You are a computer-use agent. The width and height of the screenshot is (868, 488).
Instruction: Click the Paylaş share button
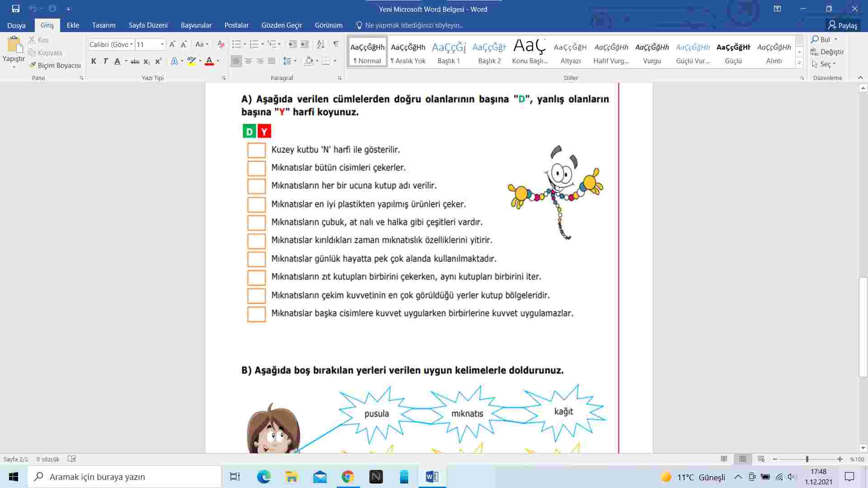pos(843,25)
